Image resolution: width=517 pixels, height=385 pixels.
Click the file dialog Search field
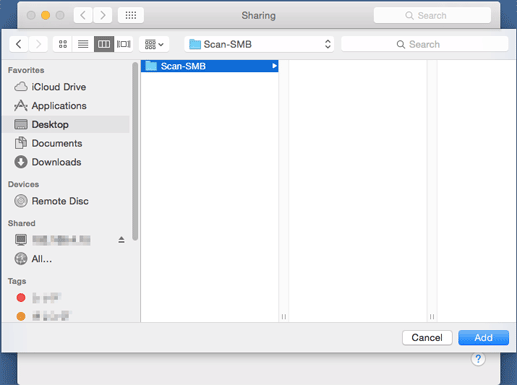coord(425,44)
